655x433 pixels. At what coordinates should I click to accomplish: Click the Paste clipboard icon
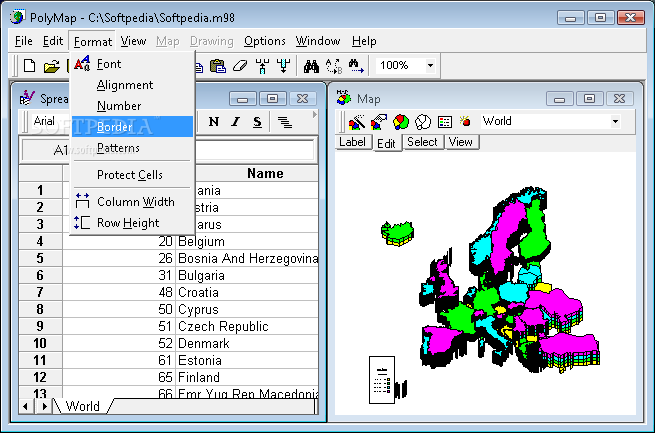pos(218,66)
